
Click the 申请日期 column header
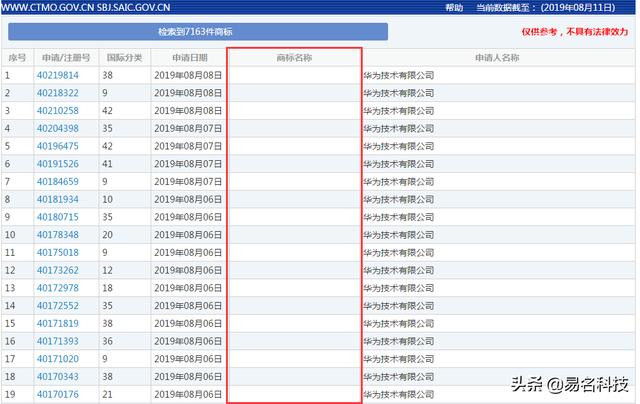click(189, 58)
